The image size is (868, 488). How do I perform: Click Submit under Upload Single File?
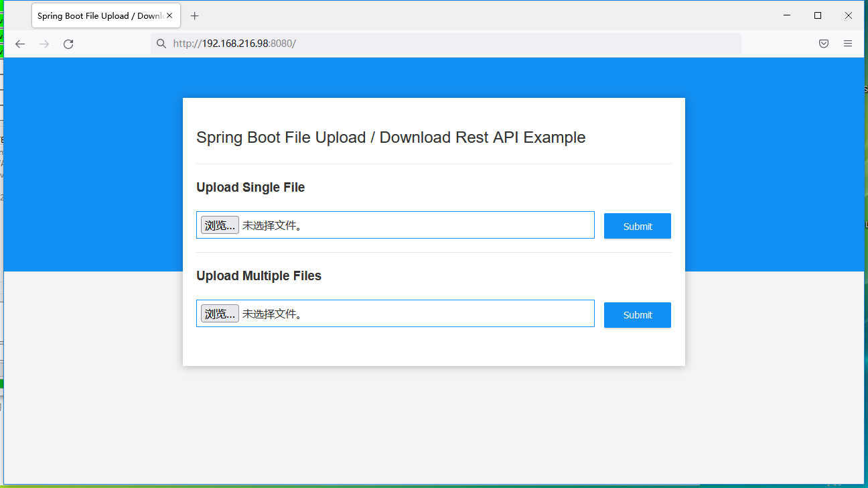(x=637, y=226)
